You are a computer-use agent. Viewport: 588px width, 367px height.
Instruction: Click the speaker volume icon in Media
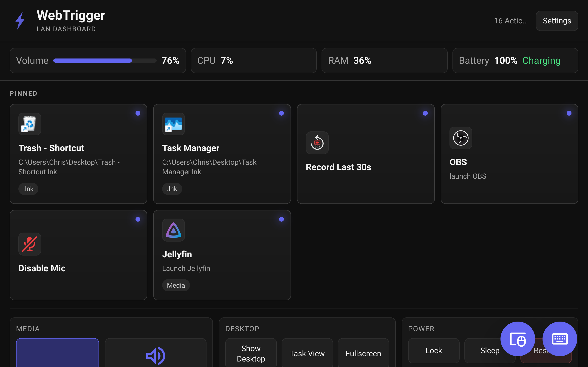[x=155, y=356]
